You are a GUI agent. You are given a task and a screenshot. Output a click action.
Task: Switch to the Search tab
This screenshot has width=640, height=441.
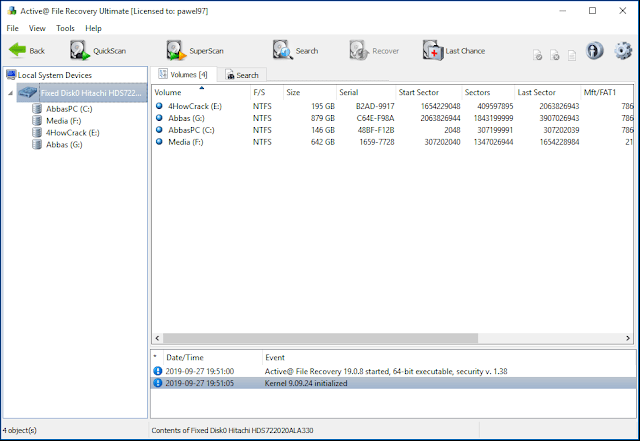click(242, 75)
